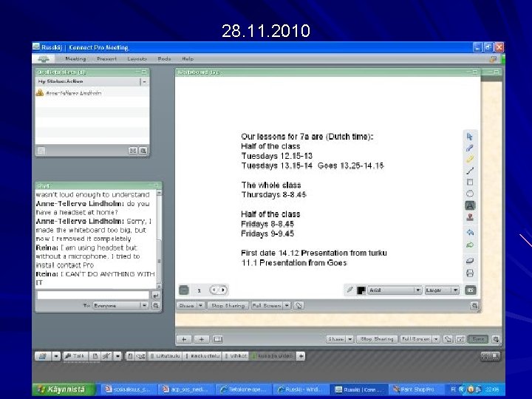Switch to Tietokone ope... taskbar item

[x=245, y=389]
